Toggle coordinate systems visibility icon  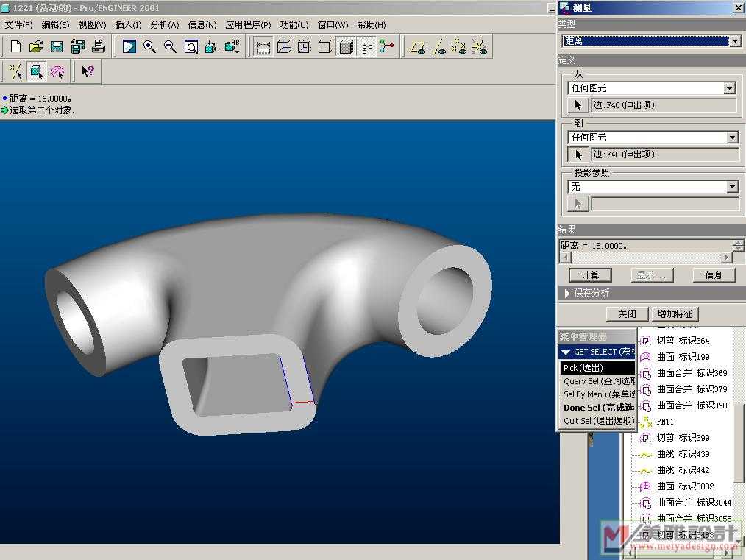(x=480, y=47)
